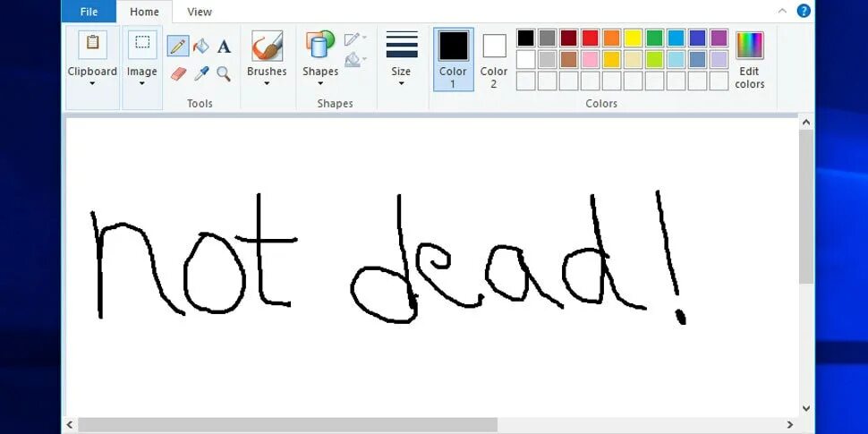Viewport: 868px width, 434px height.
Task: Pick the dark red color swatch
Action: pyautogui.click(x=568, y=38)
